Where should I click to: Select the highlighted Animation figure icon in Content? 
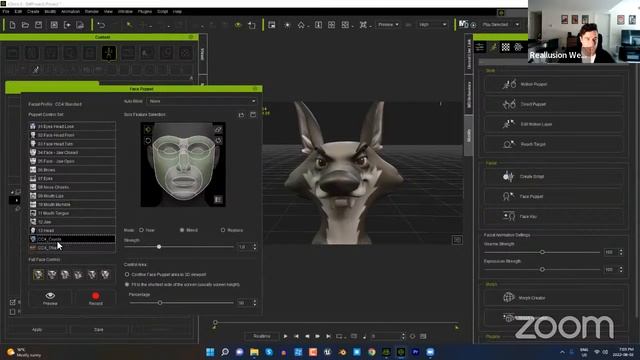(109, 53)
